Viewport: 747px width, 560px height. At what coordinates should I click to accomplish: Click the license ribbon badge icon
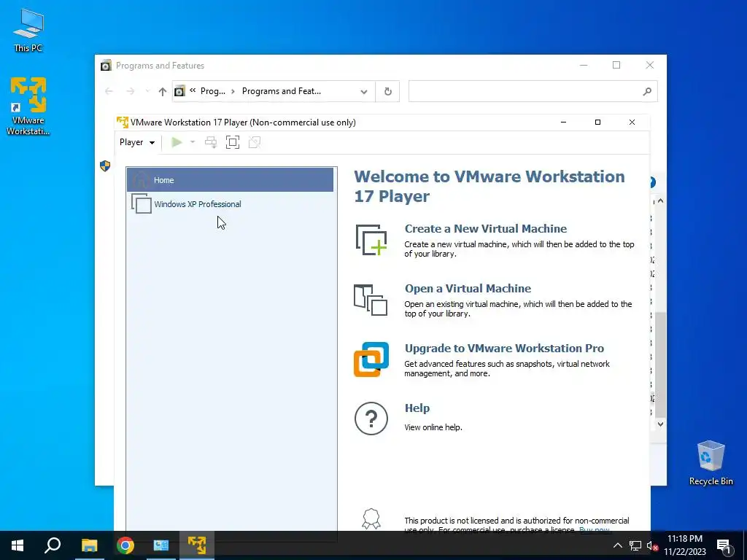pyautogui.click(x=371, y=518)
